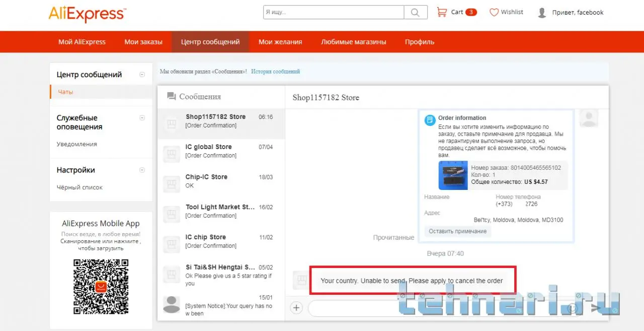
Task: Click the AliExpress logo
Action: pyautogui.click(x=87, y=14)
